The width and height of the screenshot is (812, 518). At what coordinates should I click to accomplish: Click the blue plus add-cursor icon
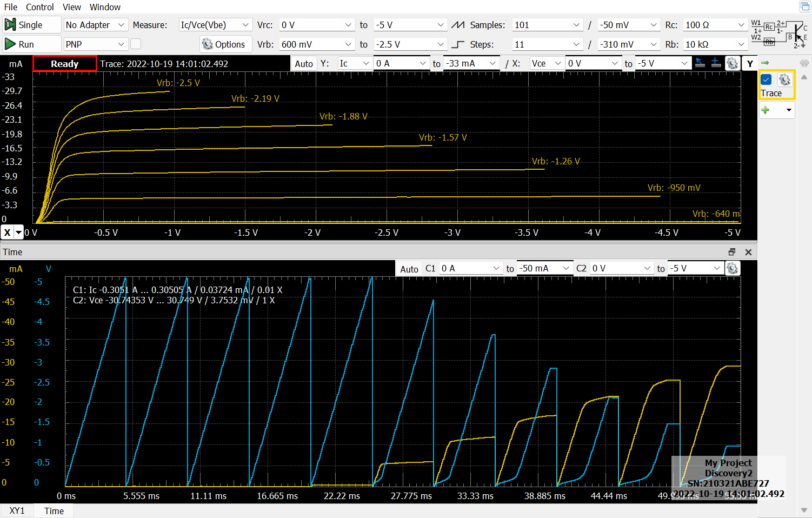[x=716, y=63]
